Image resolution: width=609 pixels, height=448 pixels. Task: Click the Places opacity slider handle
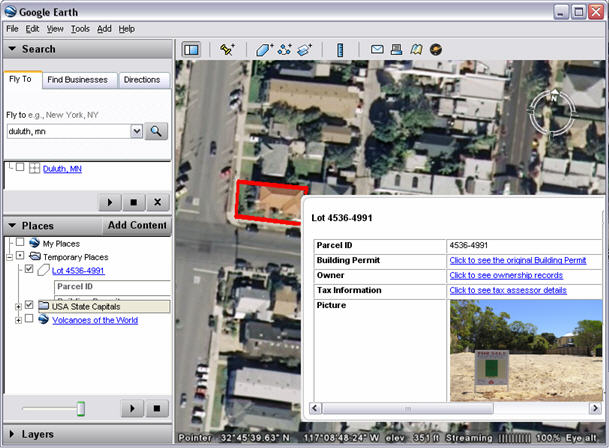81,409
